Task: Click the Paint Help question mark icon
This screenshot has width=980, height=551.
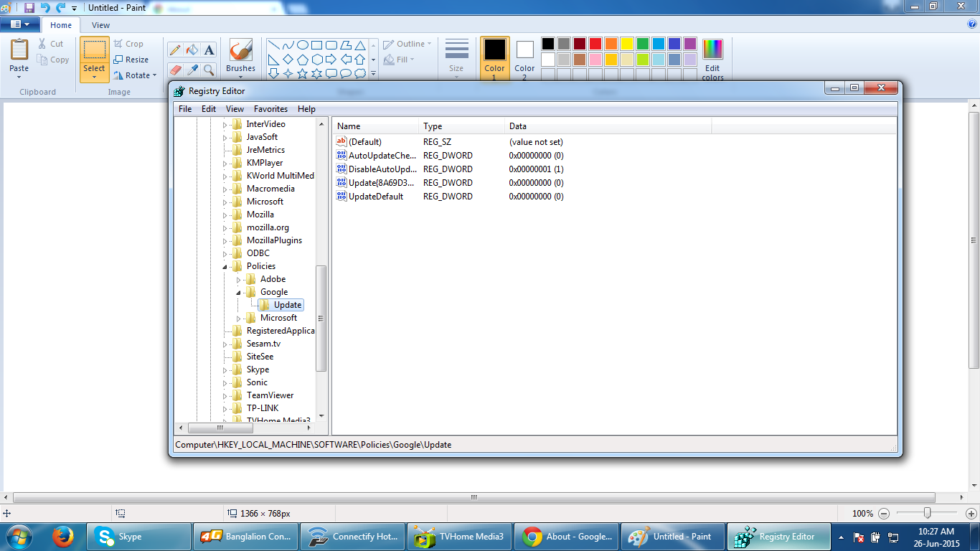Action: point(972,24)
